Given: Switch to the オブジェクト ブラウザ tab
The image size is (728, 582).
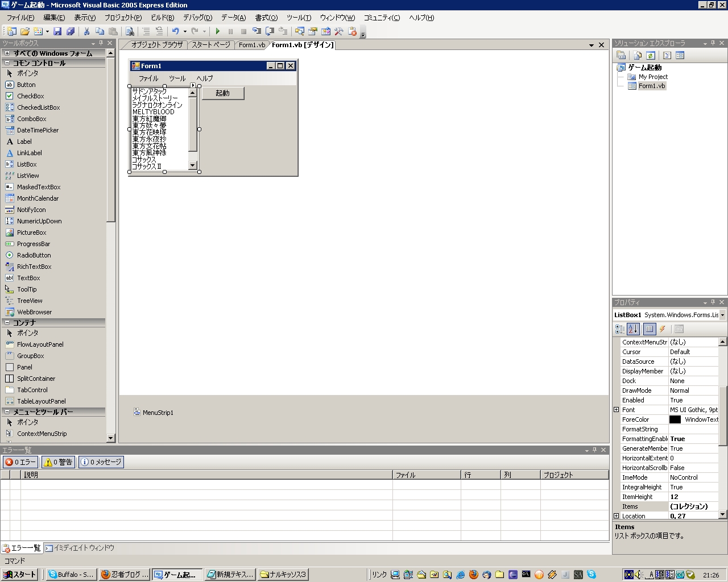Looking at the screenshot, I should pos(157,44).
